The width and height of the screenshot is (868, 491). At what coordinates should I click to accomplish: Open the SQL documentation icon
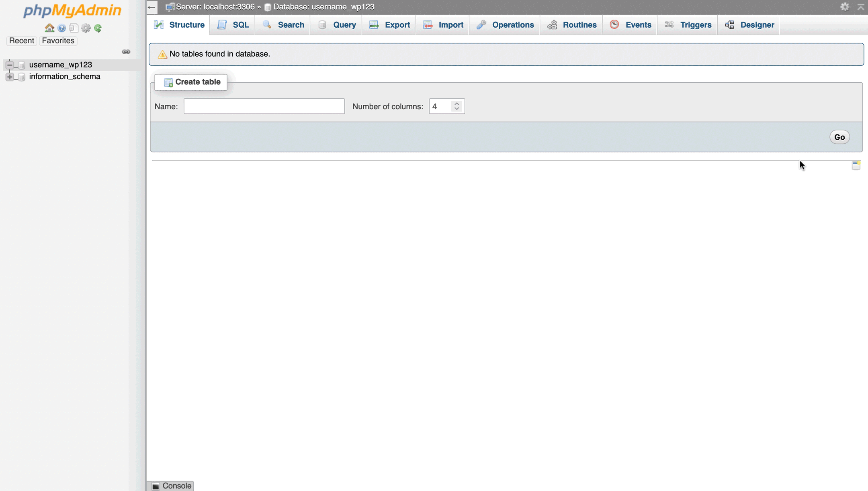(74, 28)
